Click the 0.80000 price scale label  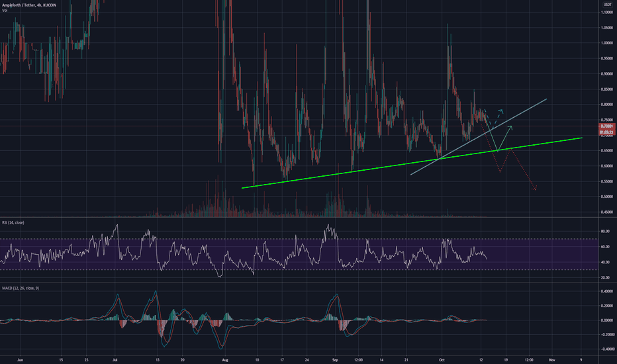607,105
